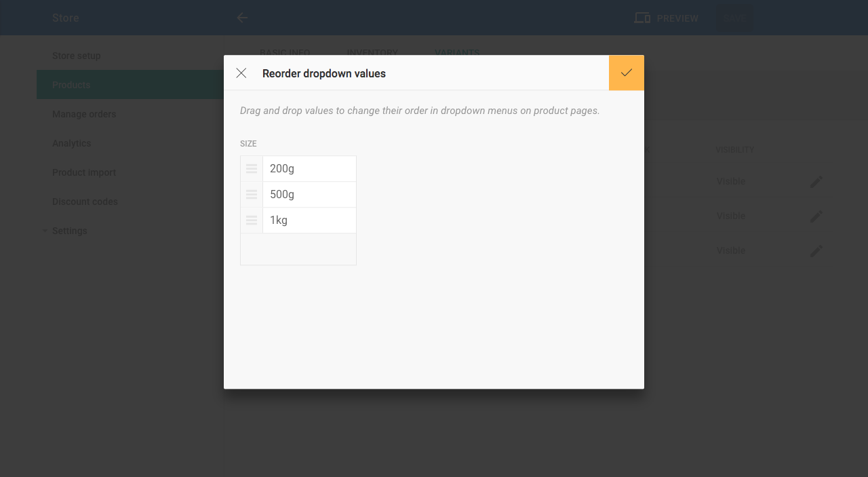Edit the first variant row with the pencil
The width and height of the screenshot is (868, 477).
816,181
